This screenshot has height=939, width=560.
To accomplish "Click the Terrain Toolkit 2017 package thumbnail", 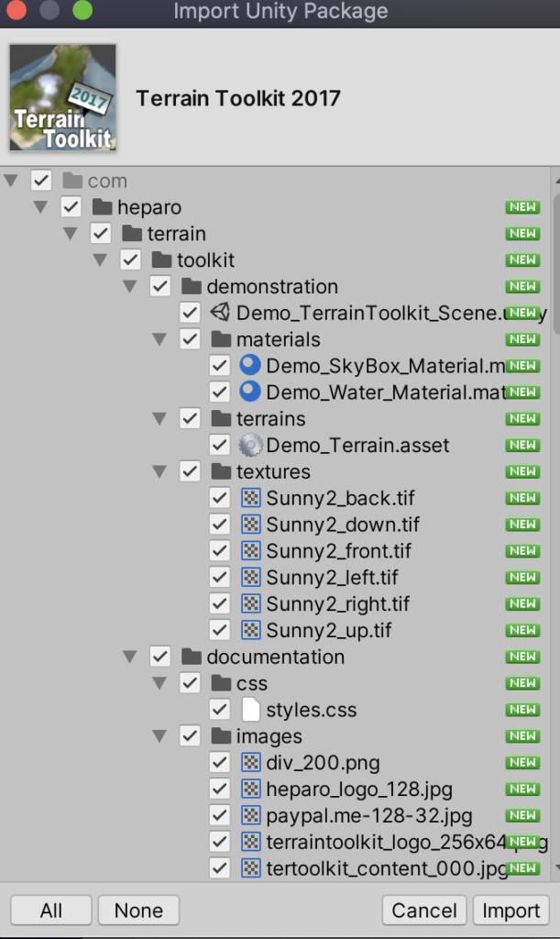I will [62, 98].
